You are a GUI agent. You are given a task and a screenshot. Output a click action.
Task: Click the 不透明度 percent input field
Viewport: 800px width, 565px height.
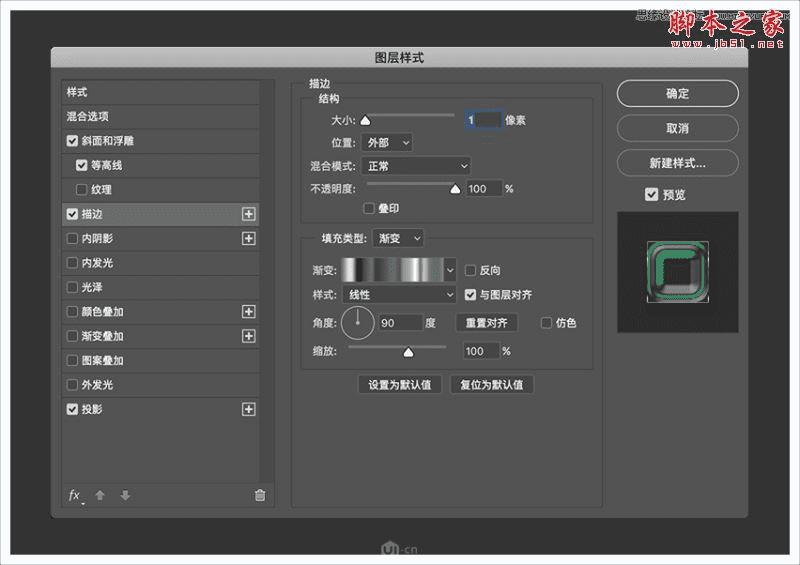click(484, 189)
